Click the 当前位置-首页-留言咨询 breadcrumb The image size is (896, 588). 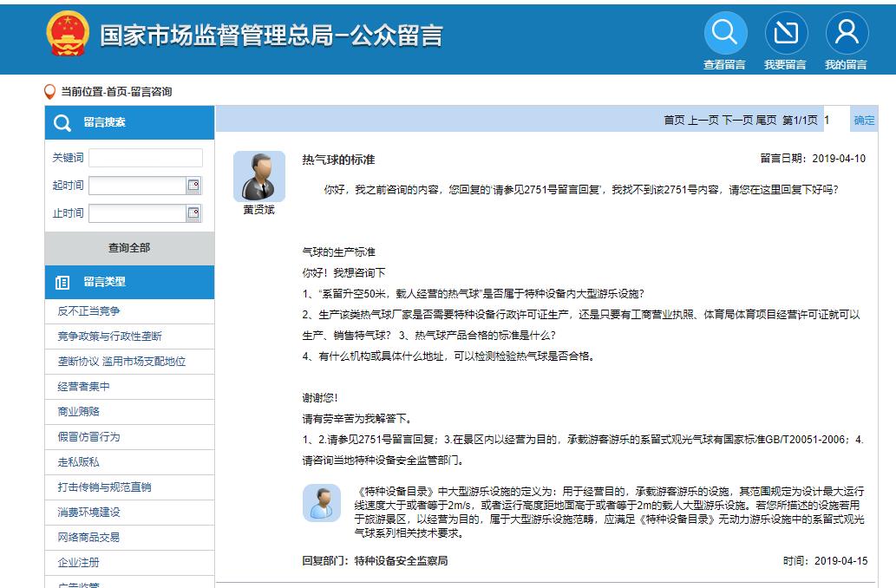pyautogui.click(x=116, y=92)
